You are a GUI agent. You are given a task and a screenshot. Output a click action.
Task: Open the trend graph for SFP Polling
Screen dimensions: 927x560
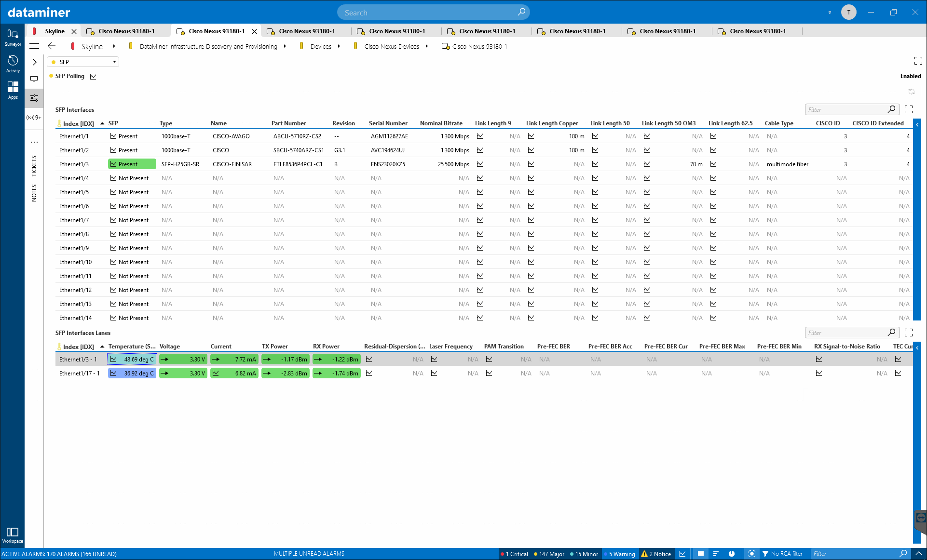93,77
